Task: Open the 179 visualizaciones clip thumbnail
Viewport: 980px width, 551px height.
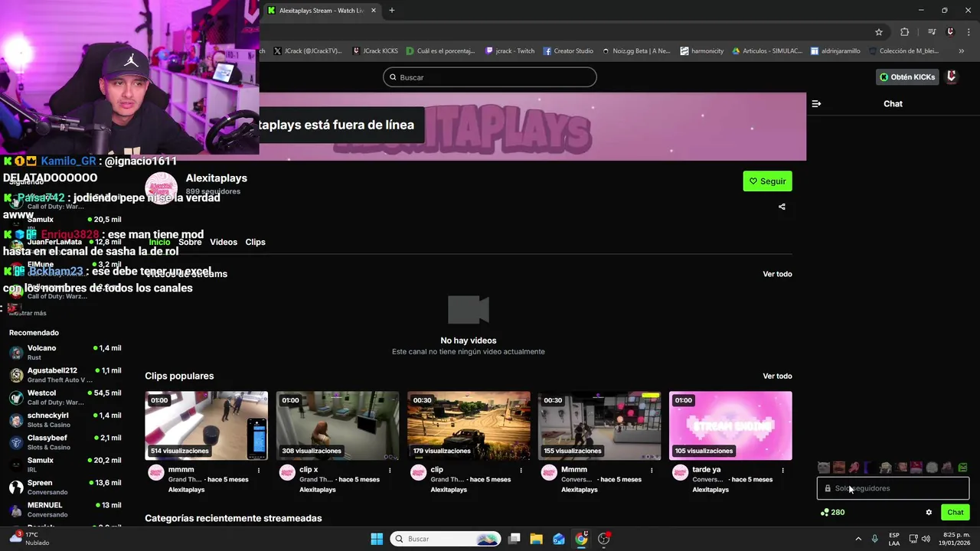Action: (x=469, y=425)
